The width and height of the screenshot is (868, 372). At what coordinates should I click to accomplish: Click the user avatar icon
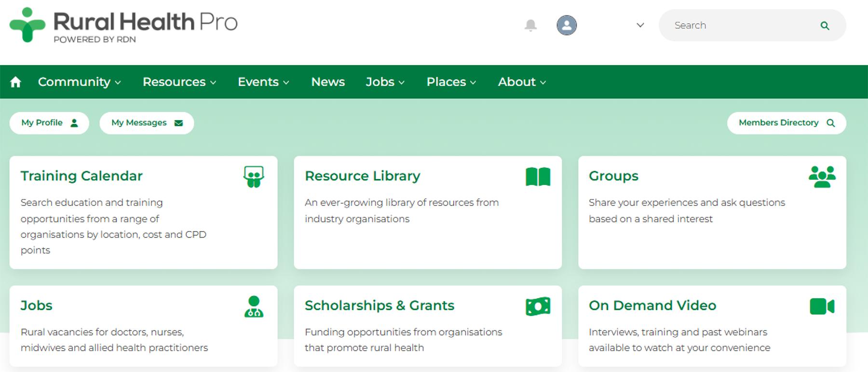click(x=567, y=25)
